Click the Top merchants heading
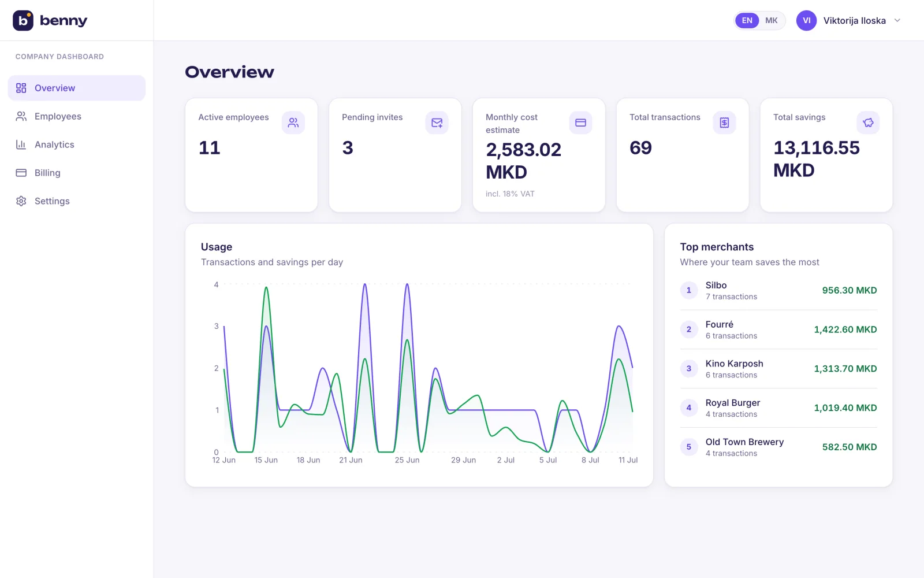The image size is (924, 578). tap(717, 247)
